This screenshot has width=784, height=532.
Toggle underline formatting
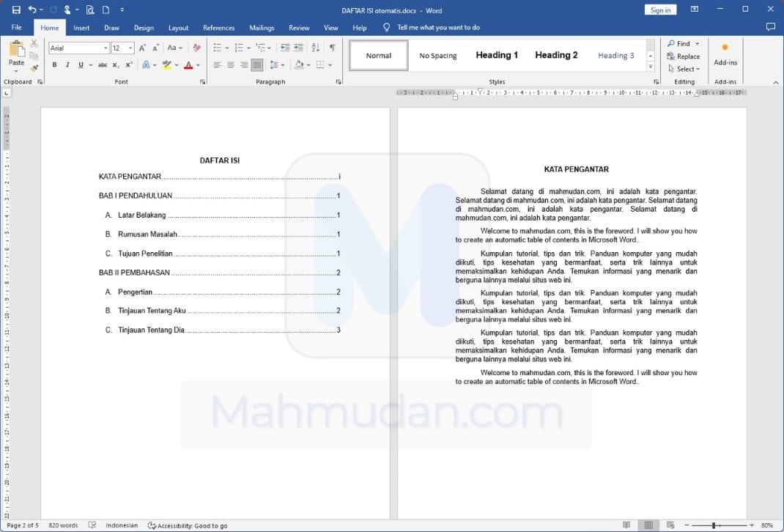click(81, 64)
